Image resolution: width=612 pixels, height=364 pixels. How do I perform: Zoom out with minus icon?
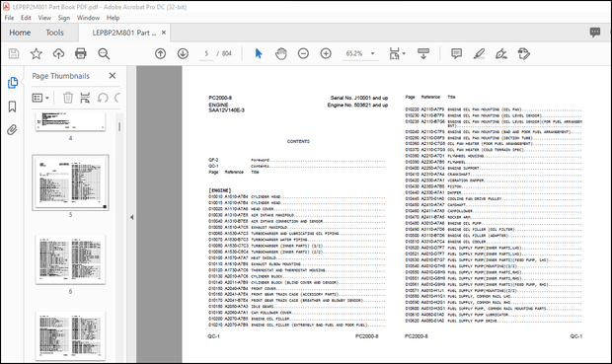(x=303, y=53)
